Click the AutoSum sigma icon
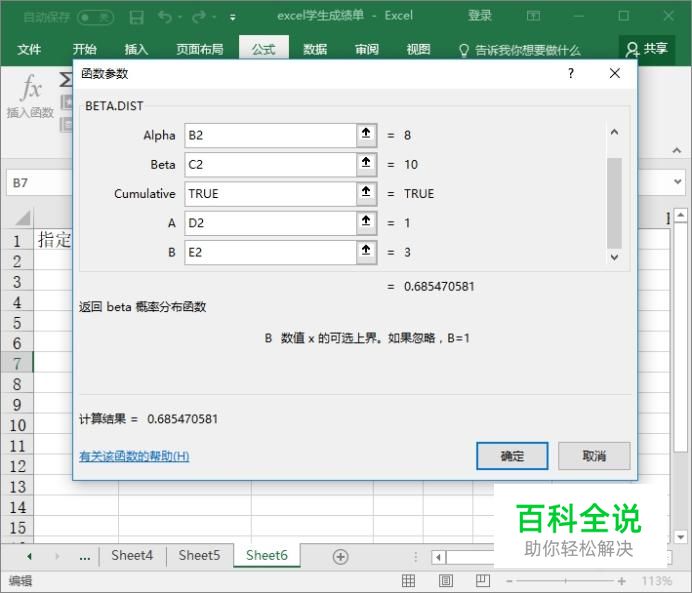Image resolution: width=692 pixels, height=593 pixels. pyautogui.click(x=65, y=79)
